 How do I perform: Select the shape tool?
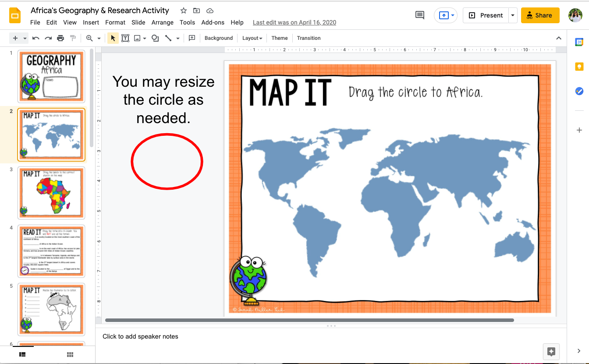[155, 38]
